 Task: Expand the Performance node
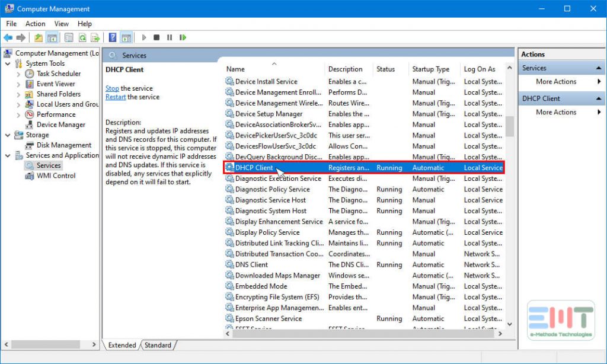[18, 114]
